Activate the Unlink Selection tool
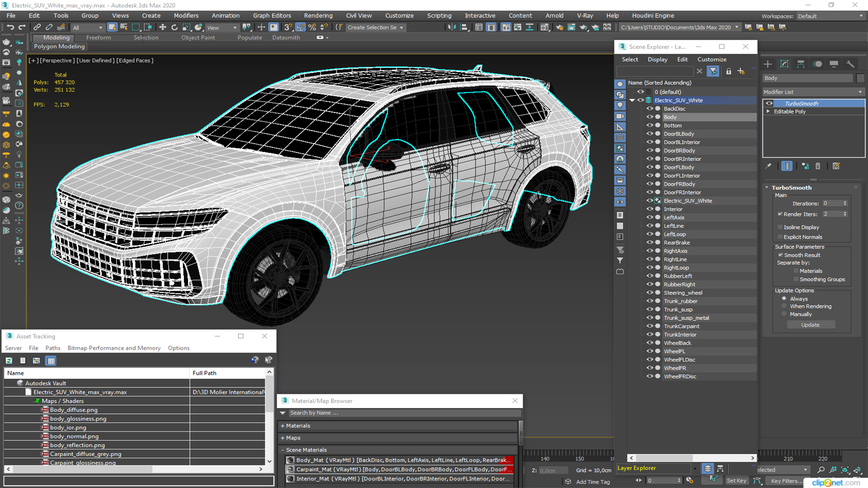Viewport: 868px width, 488px height. [49, 27]
